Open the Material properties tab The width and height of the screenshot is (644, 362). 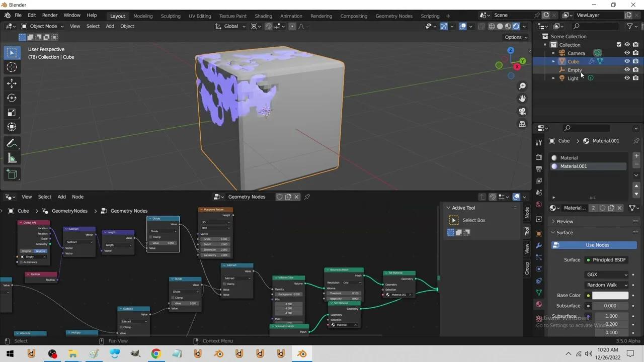539,304
